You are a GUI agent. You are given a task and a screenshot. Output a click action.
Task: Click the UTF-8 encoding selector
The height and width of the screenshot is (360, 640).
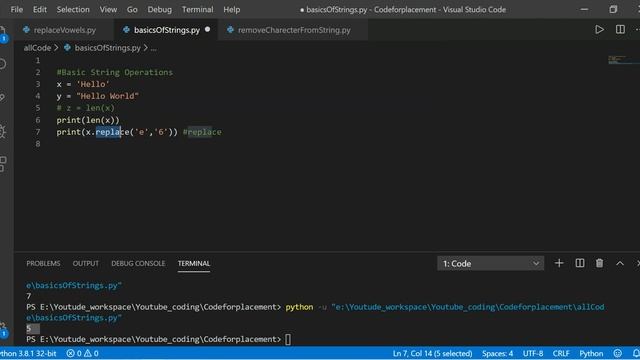tap(533, 353)
